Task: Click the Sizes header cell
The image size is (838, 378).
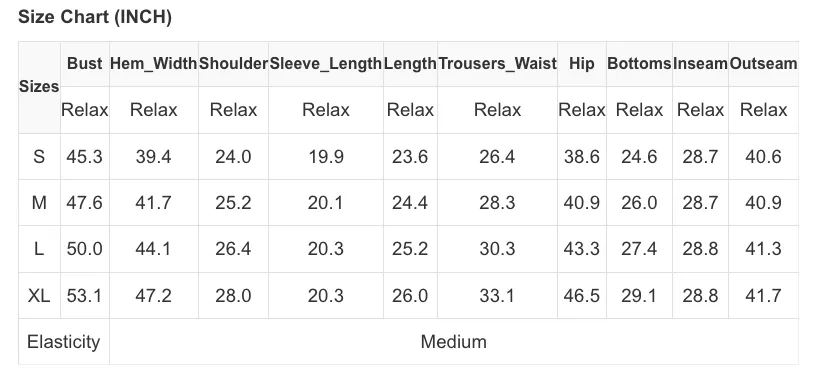Action: [39, 87]
